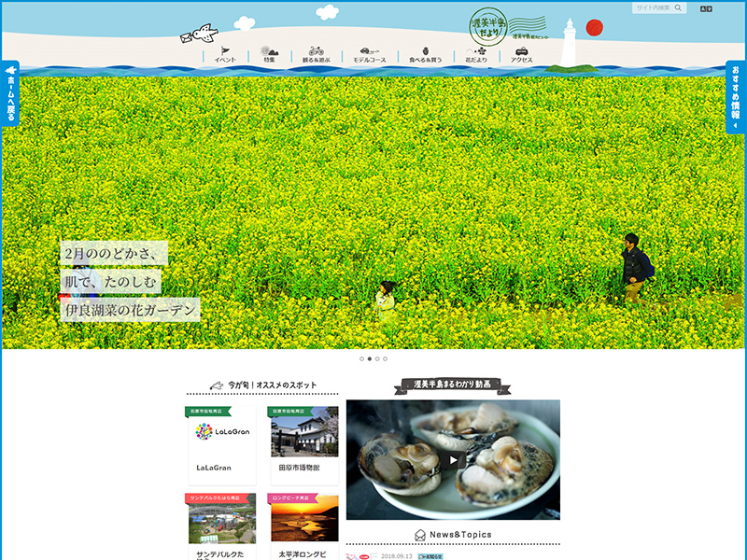Open the LaLaGran spot card

[x=222, y=446]
